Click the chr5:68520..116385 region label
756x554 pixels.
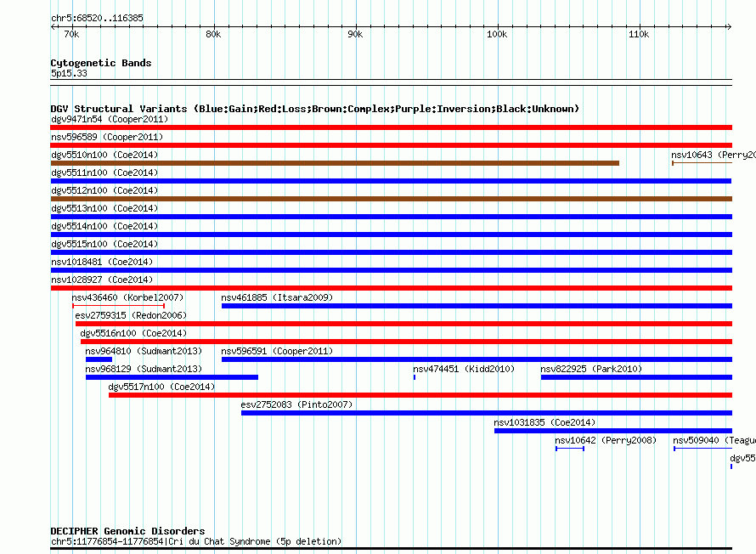point(97,19)
